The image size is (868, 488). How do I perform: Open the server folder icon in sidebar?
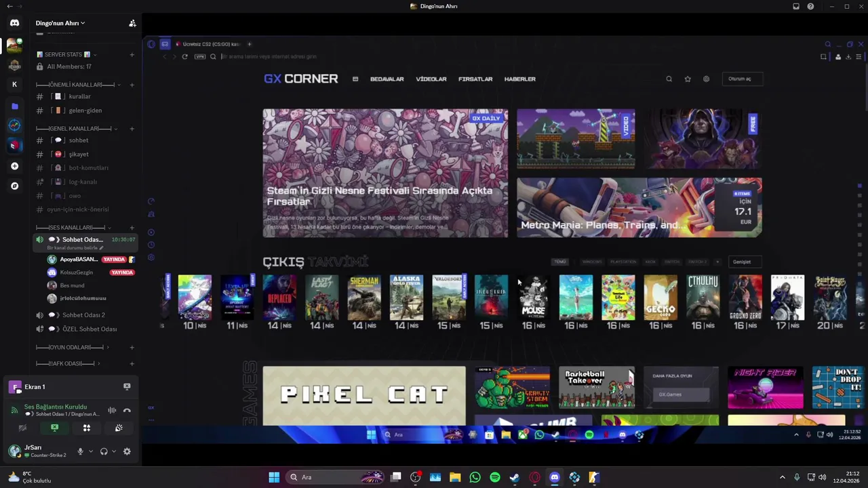14,106
